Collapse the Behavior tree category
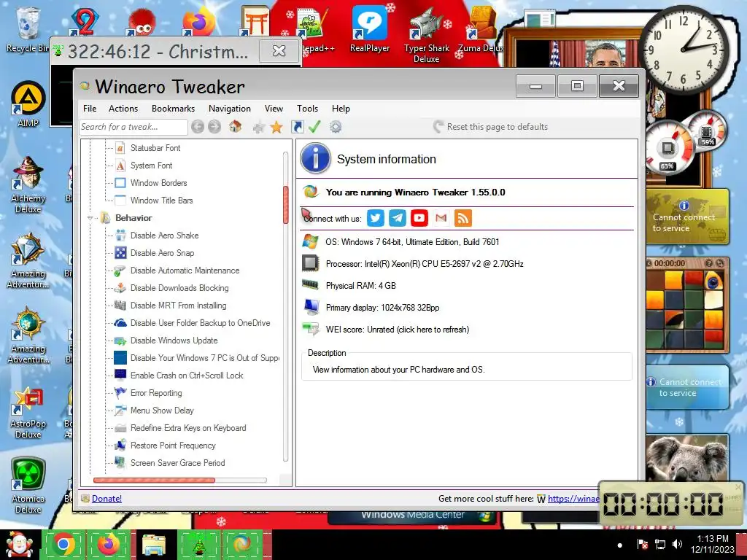747x560 pixels. coord(90,218)
